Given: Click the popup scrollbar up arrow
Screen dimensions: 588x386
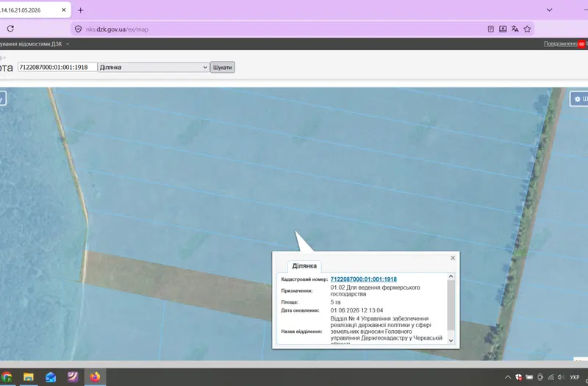Looking at the screenshot, I should pyautogui.click(x=451, y=276).
